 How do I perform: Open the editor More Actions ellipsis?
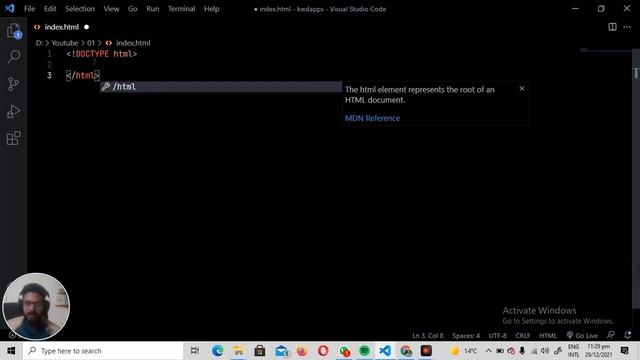coord(627,27)
